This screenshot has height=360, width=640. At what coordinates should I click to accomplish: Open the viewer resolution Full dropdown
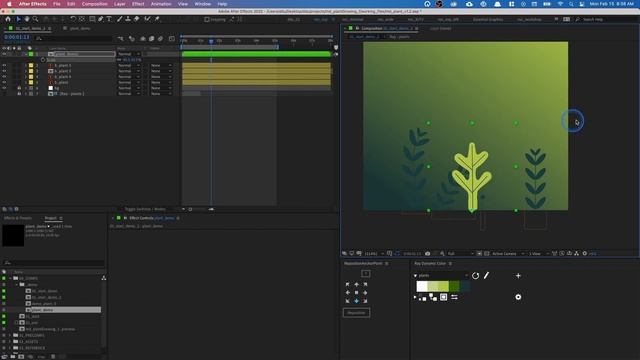pyautogui.click(x=460, y=253)
